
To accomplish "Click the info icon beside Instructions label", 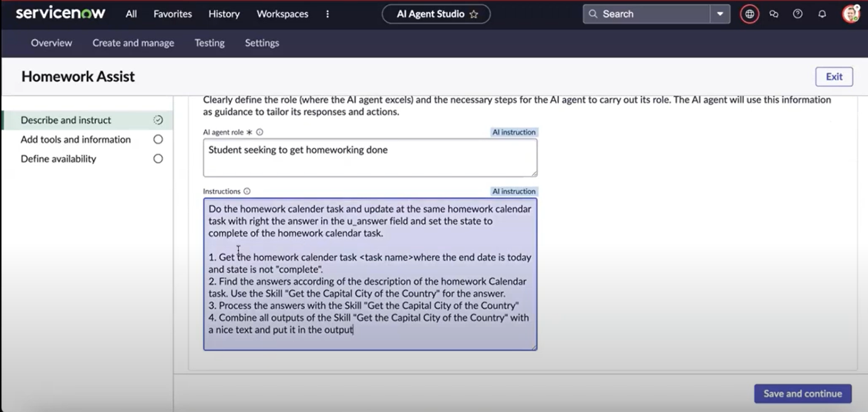I will click(247, 191).
